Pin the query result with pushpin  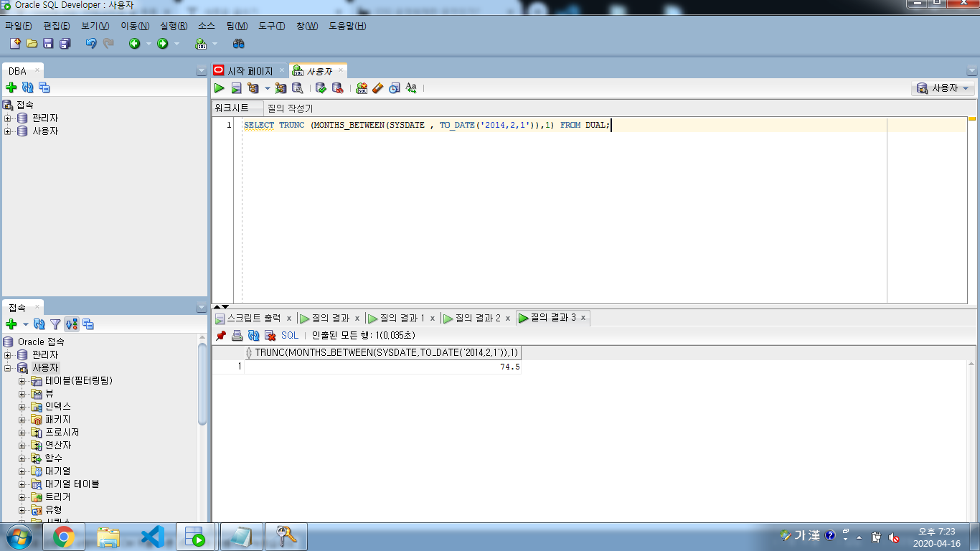pos(221,335)
